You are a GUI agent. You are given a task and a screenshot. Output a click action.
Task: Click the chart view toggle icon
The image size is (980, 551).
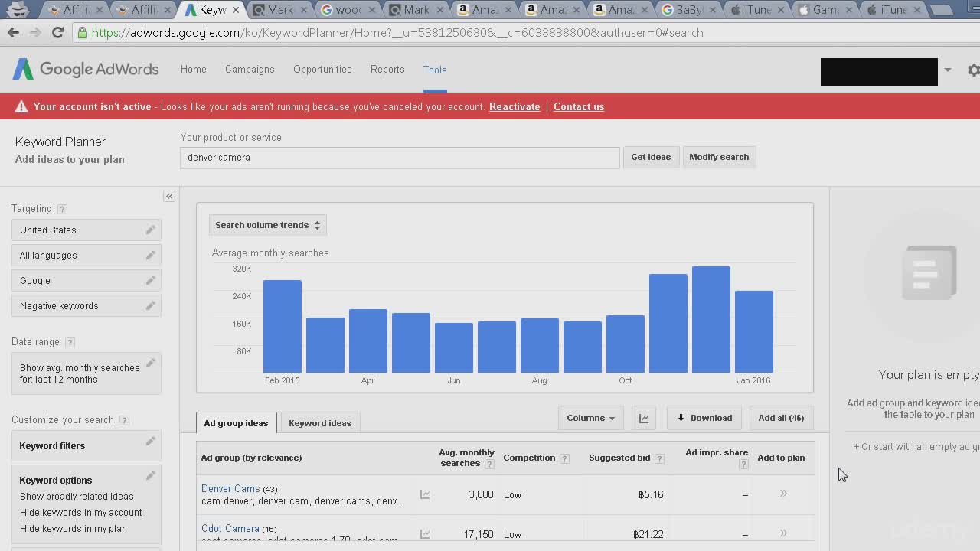644,418
